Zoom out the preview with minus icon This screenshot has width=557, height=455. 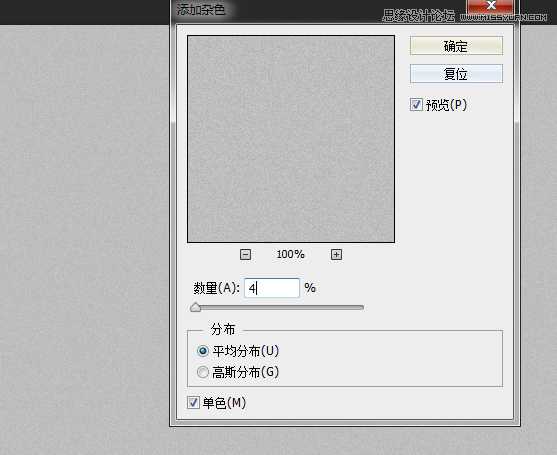(245, 254)
